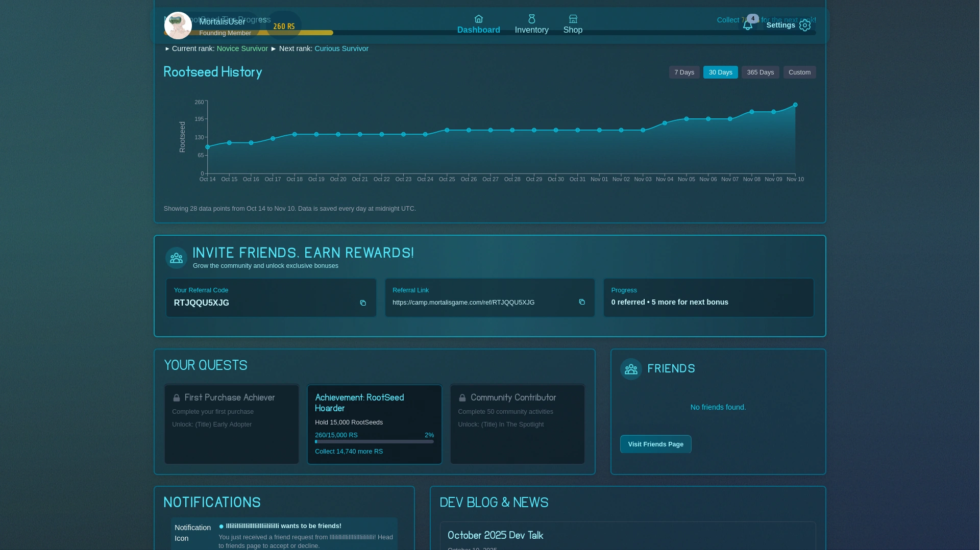Click the Nov 10 data point on chart
Screen dimensions: 980x550
point(795,105)
